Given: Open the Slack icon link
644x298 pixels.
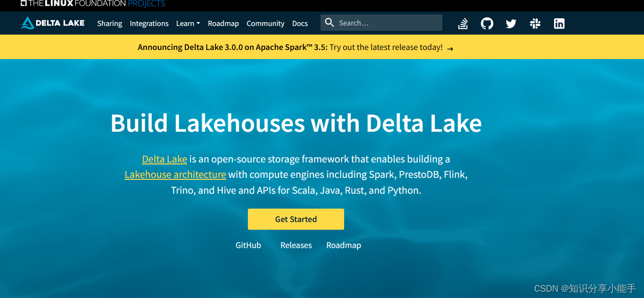Looking at the screenshot, I should (x=535, y=23).
